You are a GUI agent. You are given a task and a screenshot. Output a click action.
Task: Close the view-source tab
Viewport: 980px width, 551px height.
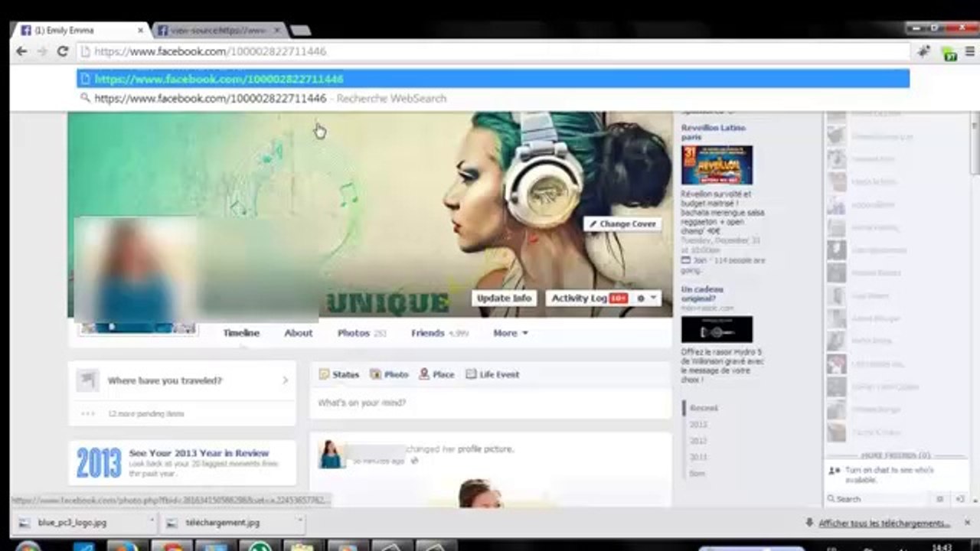pos(276,31)
